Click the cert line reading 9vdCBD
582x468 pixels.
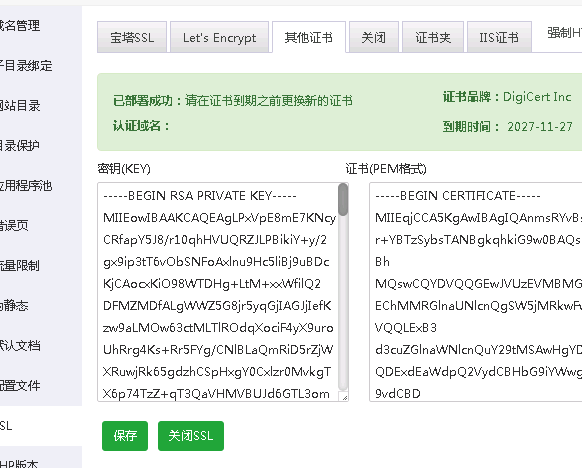click(398, 394)
